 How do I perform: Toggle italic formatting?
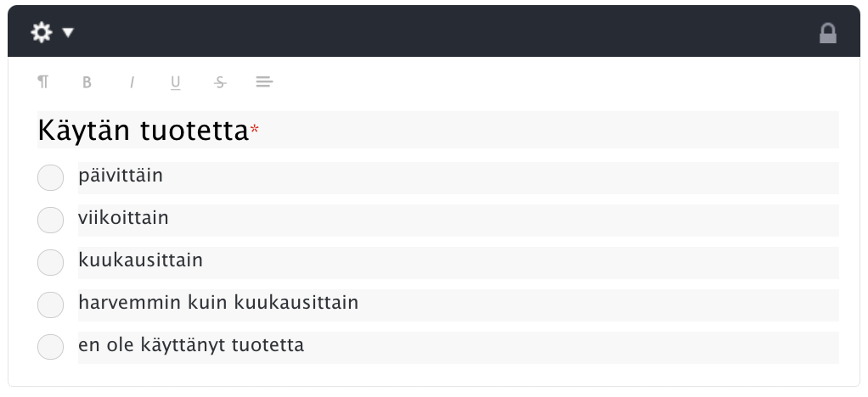click(x=132, y=82)
